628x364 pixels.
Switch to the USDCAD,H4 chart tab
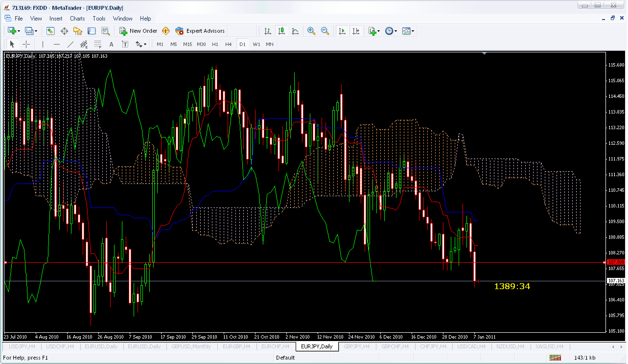(471, 346)
